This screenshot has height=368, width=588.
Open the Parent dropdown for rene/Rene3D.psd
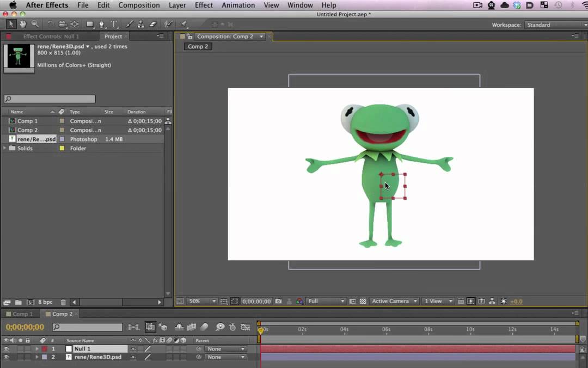point(226,357)
